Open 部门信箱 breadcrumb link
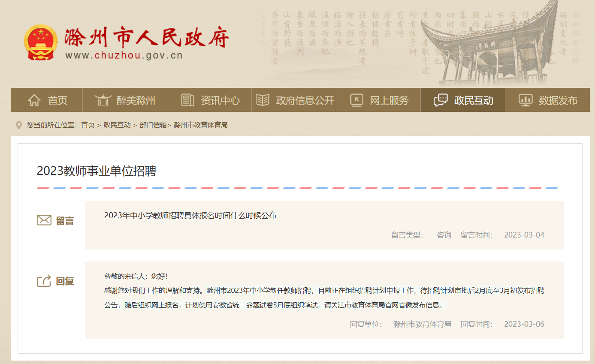This screenshot has height=364, width=595. point(153,125)
